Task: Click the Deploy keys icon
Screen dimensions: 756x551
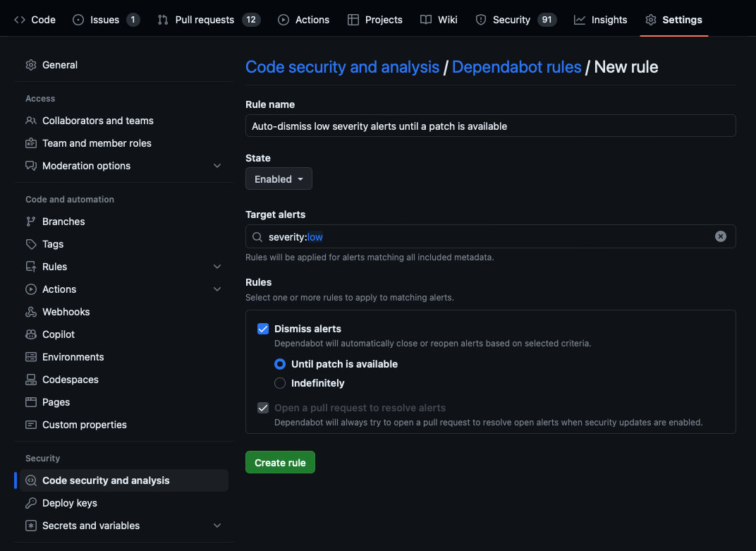Action: pos(32,502)
